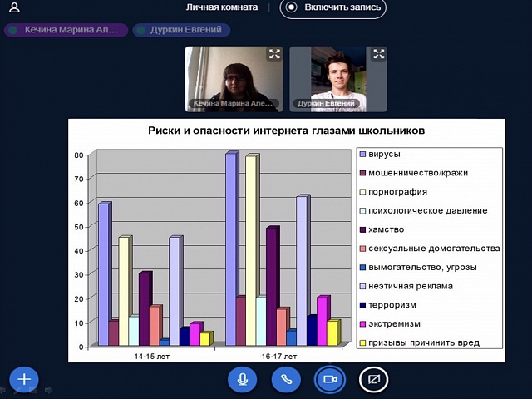Viewport: 532px width, 399px height.
Task: Make Кечина Марина's webcam fullscreen
Action: [x=274, y=54]
